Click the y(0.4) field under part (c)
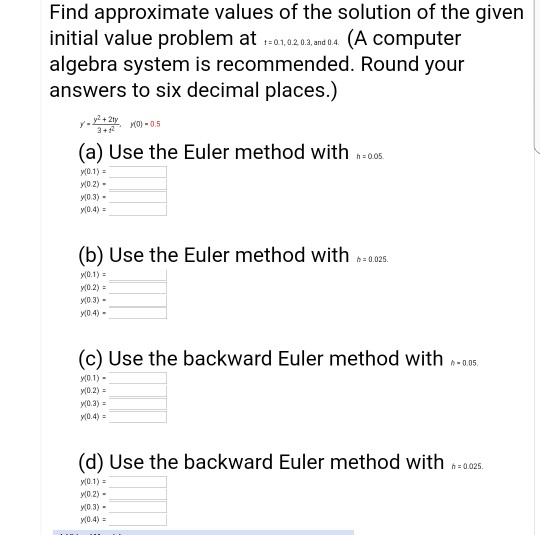 click(x=138, y=416)
